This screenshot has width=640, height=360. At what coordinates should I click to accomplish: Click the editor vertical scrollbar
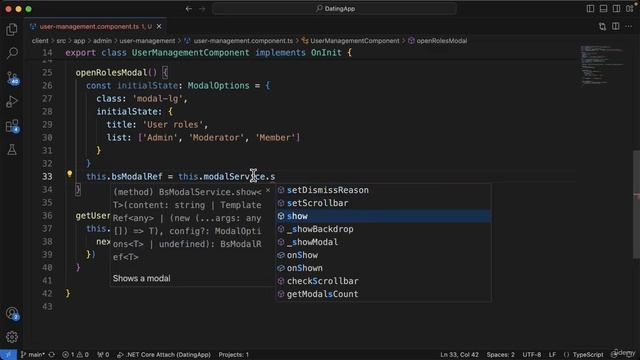click(x=636, y=204)
